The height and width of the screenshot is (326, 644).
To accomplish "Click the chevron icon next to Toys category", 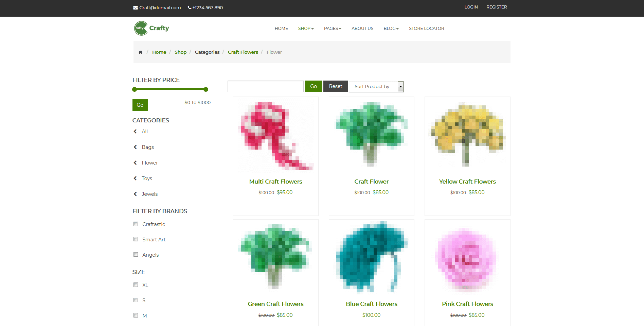I will (x=135, y=178).
